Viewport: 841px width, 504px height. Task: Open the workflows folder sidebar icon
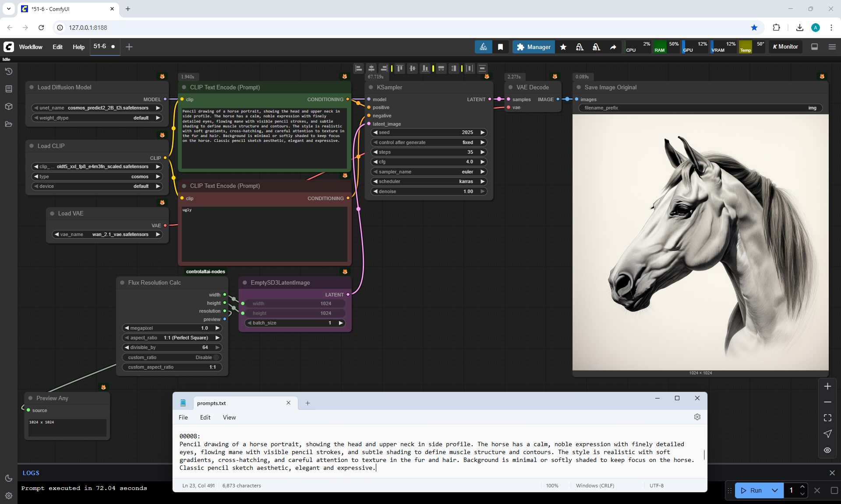pyautogui.click(x=8, y=124)
